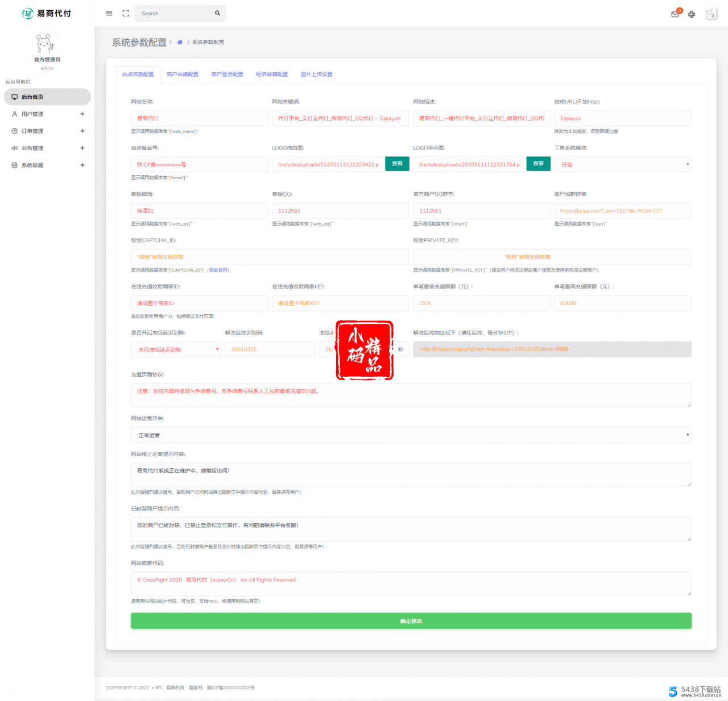This screenshot has height=701, width=728.
Task: Toggle the sidebar with the hamburger icon
Action: (x=109, y=13)
